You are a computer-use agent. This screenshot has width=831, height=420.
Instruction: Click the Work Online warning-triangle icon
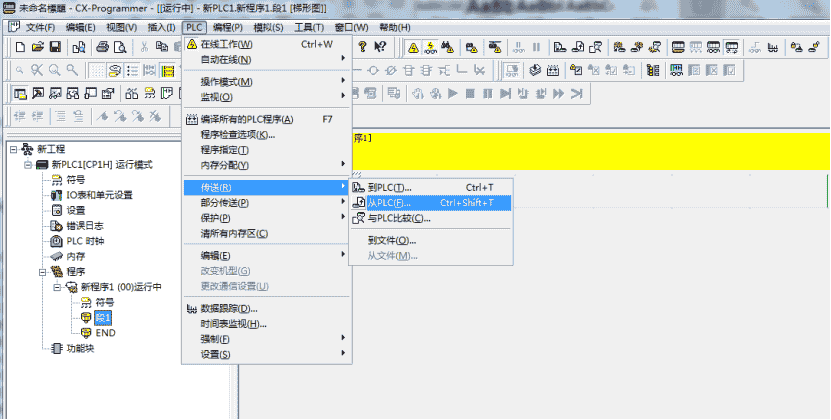point(413,48)
